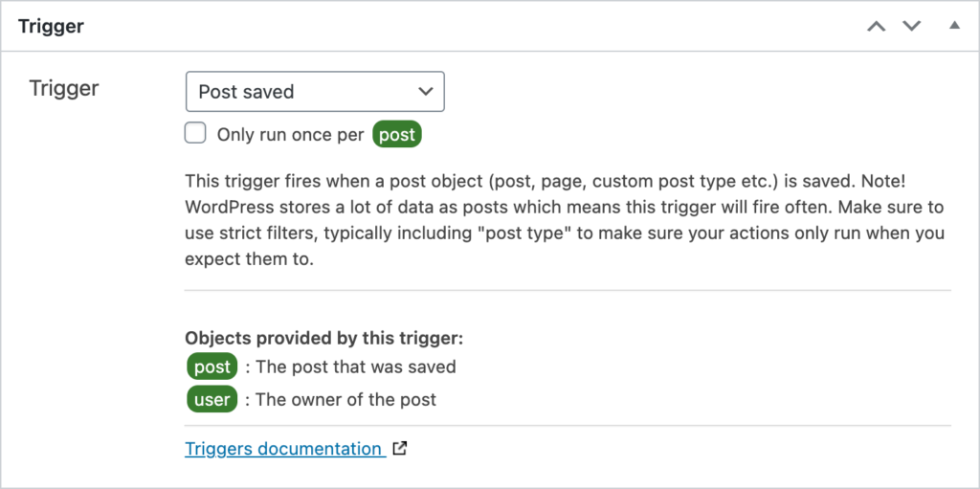Click the Trigger field label beside the dropdown
The height and width of the screenshot is (489, 980).
[x=64, y=88]
